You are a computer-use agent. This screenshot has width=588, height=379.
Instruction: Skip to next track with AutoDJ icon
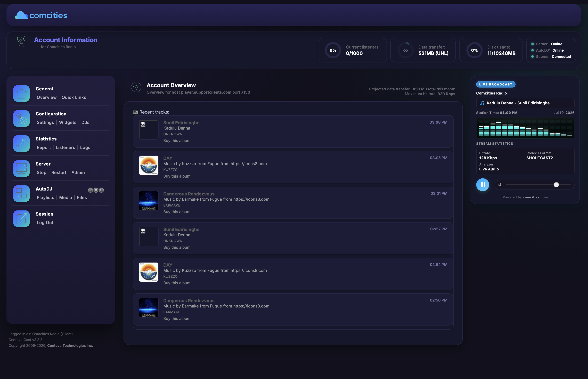coord(101,190)
